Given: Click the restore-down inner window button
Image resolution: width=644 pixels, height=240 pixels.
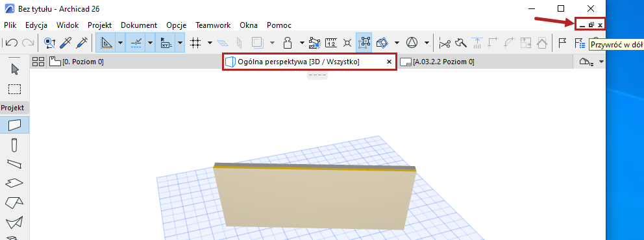Looking at the screenshot, I should [x=591, y=25].
